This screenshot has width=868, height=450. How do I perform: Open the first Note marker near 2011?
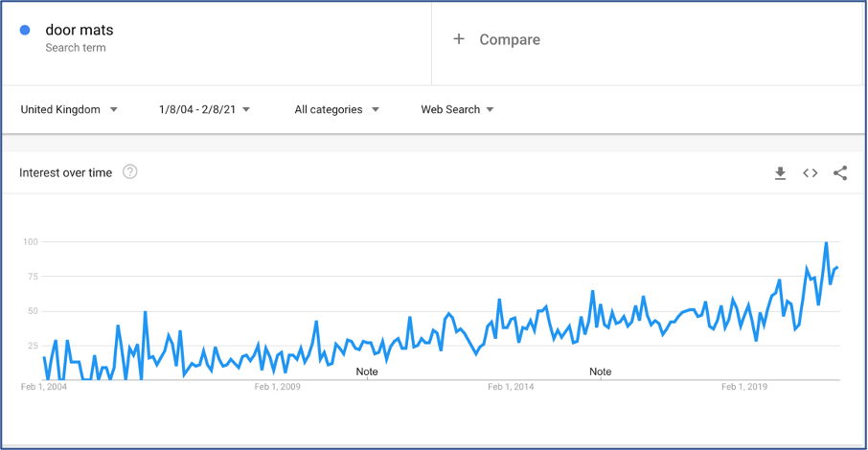tap(367, 371)
